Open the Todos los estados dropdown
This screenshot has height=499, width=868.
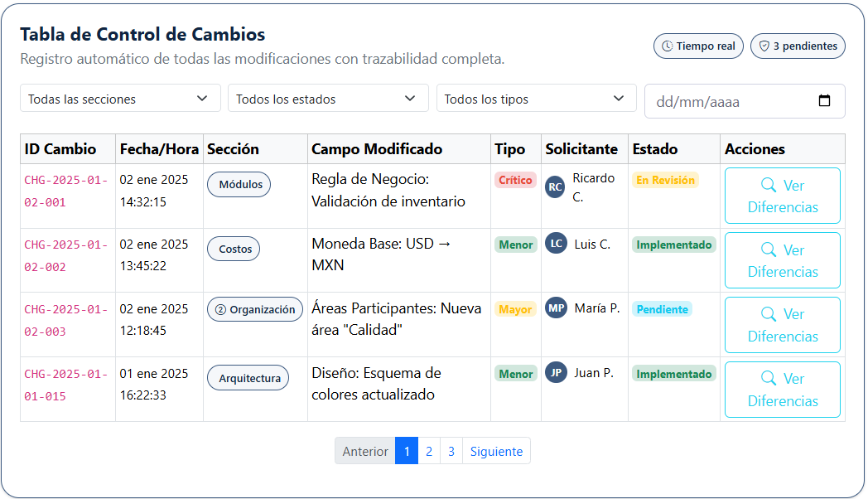point(328,99)
